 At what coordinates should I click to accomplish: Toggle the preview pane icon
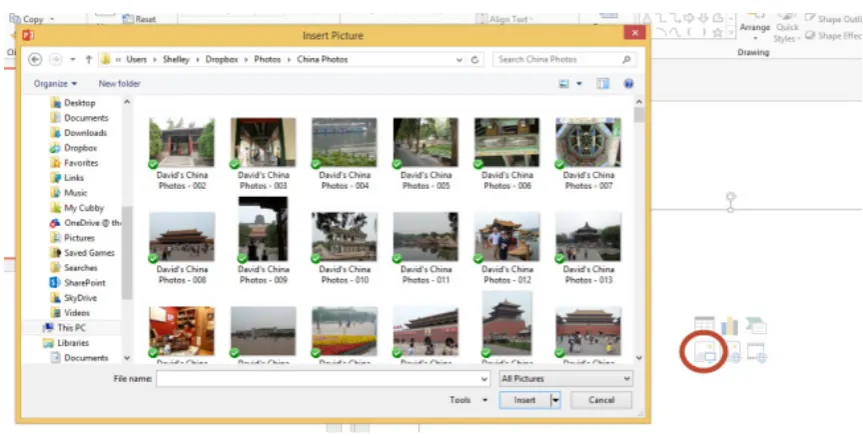(603, 84)
